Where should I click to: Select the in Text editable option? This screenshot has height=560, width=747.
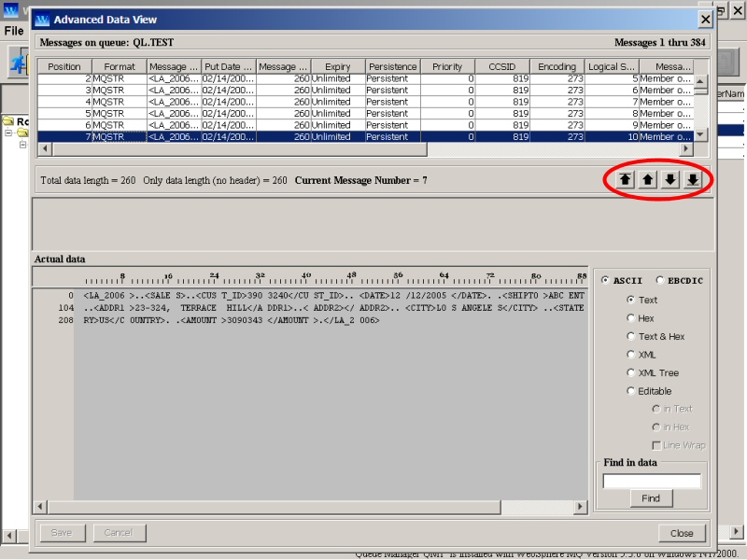click(x=656, y=409)
